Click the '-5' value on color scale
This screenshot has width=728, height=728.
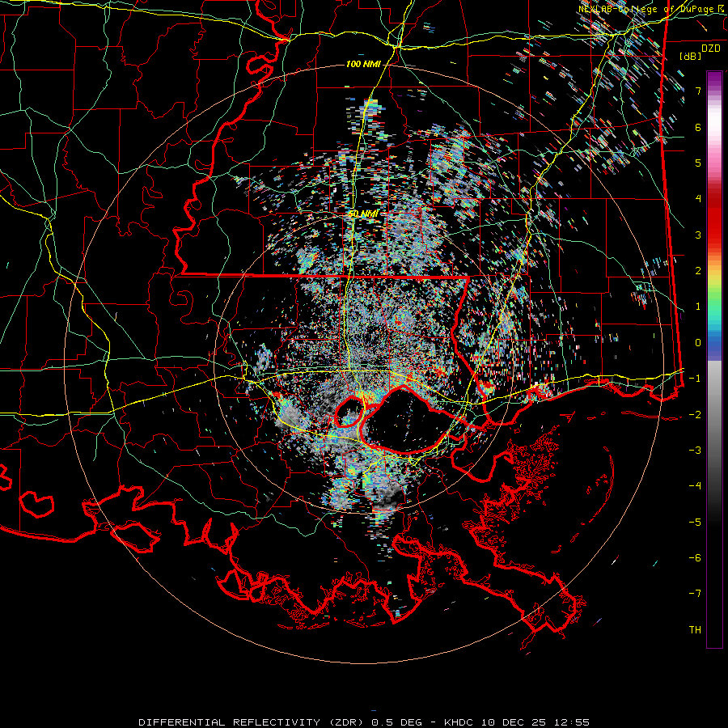695,523
